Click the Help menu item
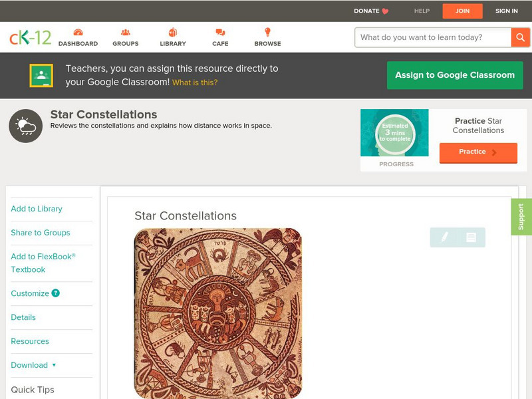The image size is (532, 399). point(422,11)
